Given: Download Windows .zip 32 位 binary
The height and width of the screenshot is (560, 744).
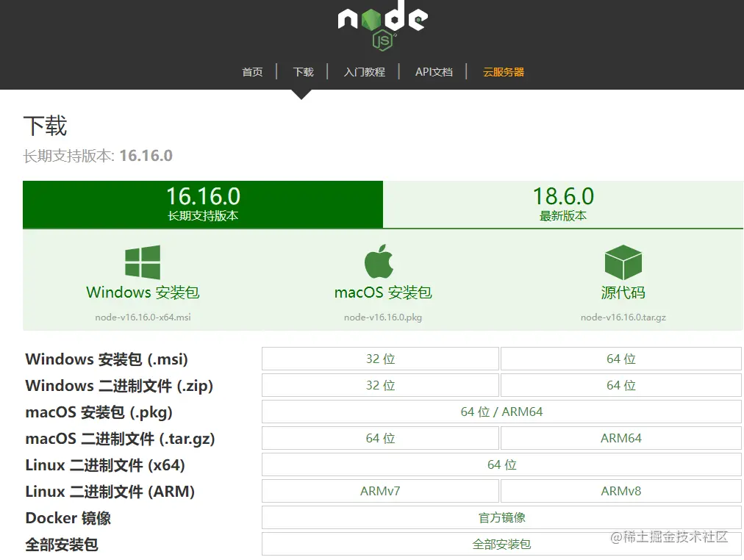Looking at the screenshot, I should pos(380,386).
